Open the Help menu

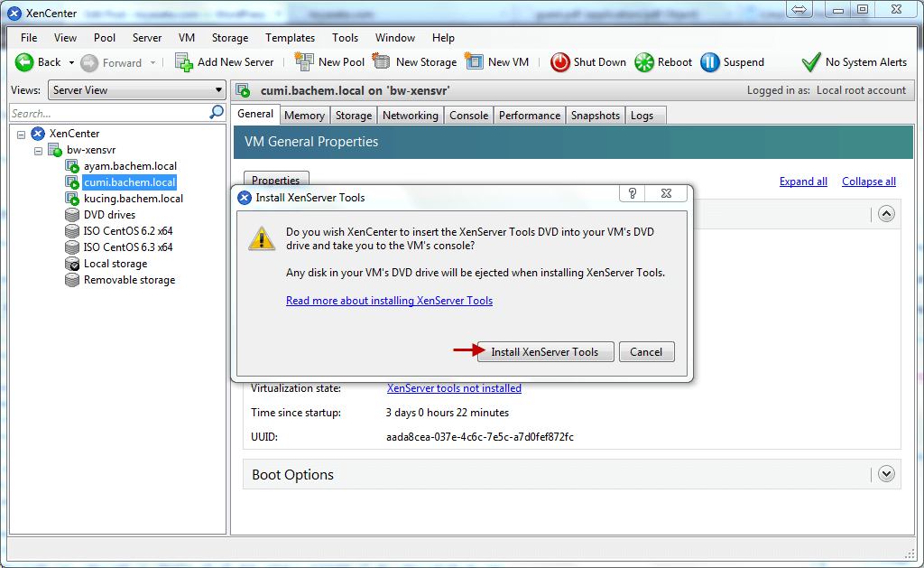443,38
